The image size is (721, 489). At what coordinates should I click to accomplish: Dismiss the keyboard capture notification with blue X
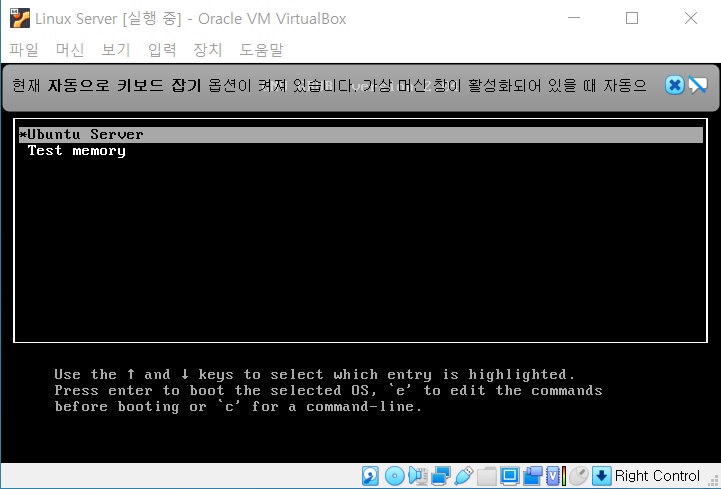tap(675, 85)
